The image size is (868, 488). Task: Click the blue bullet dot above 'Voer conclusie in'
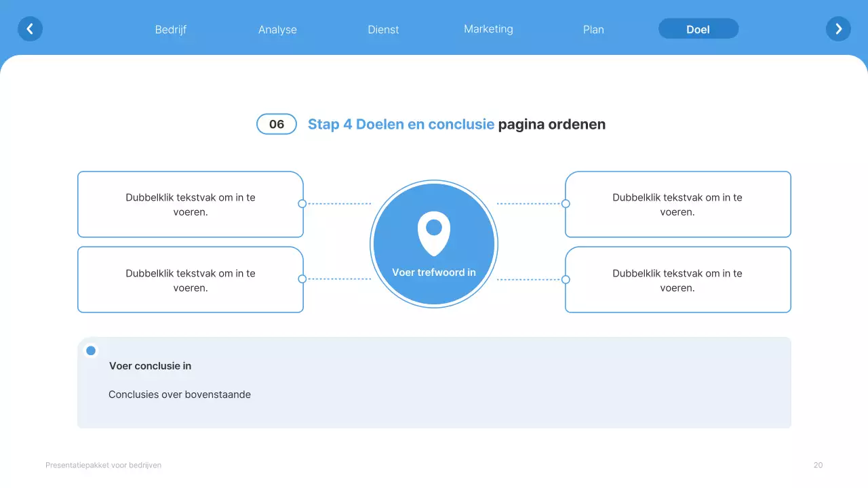pyautogui.click(x=90, y=350)
